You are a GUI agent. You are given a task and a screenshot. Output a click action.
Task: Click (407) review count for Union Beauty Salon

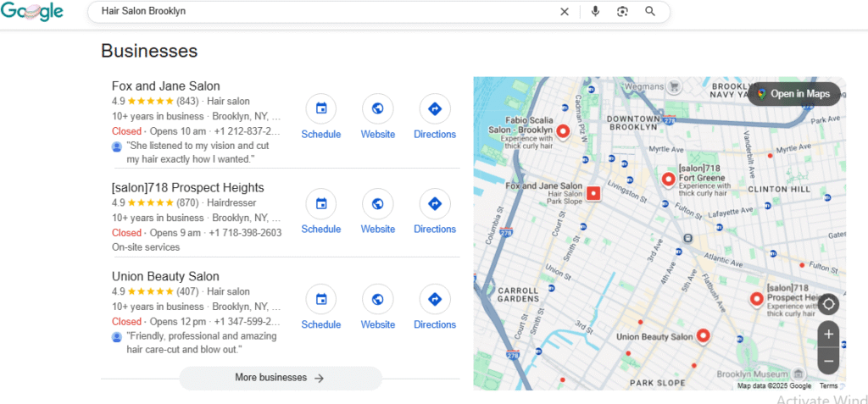pyautogui.click(x=187, y=291)
